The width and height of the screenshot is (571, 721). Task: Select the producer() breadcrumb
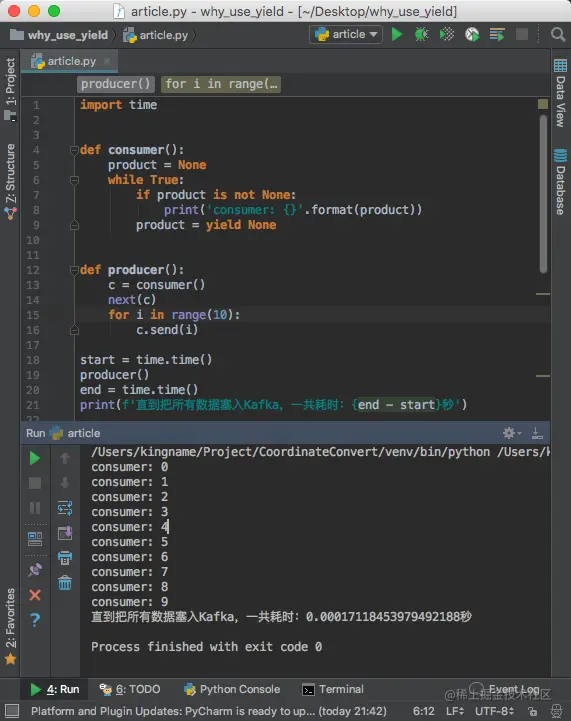115,84
